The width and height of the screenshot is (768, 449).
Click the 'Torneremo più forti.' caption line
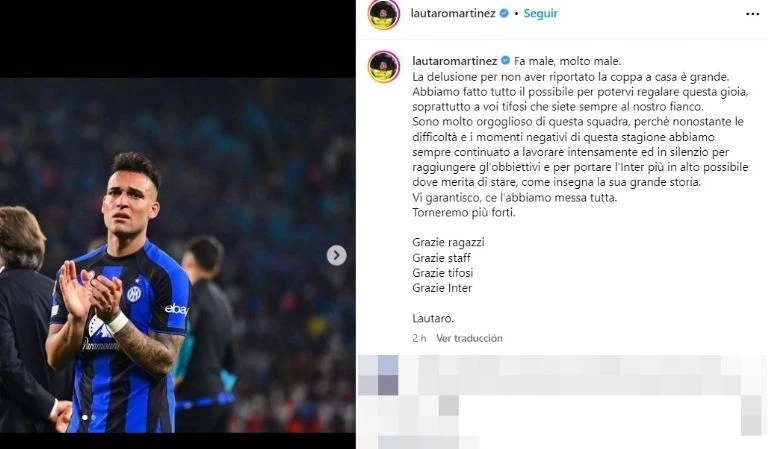pos(464,213)
